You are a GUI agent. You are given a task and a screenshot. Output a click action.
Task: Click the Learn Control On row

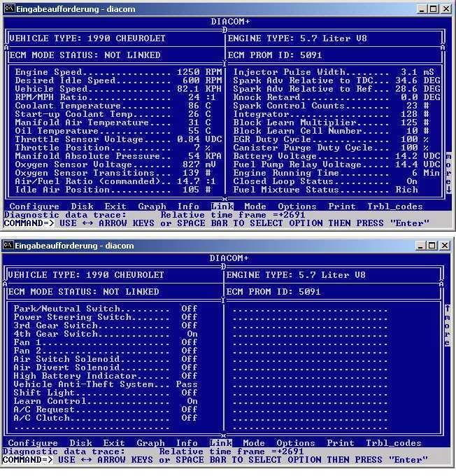pyautogui.click(x=106, y=401)
